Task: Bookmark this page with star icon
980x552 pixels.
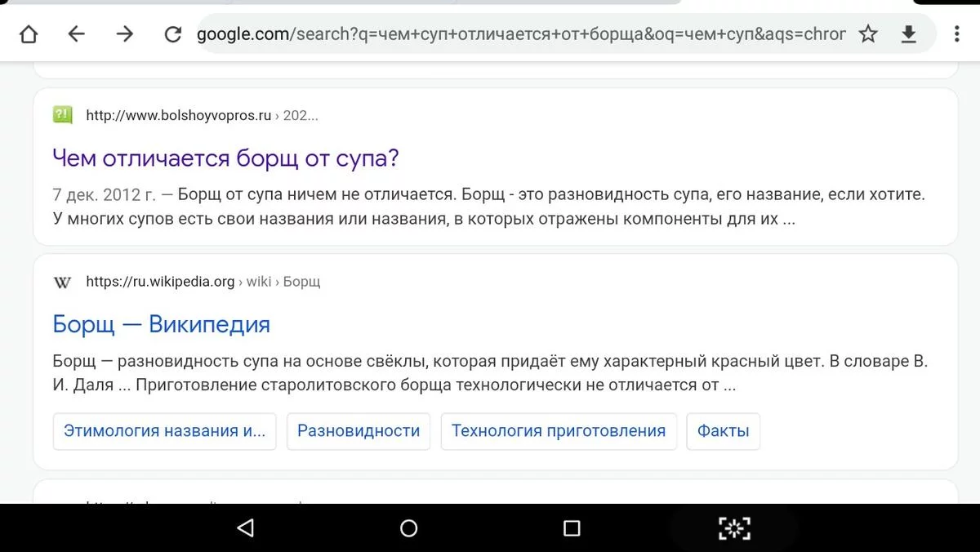Action: point(868,33)
